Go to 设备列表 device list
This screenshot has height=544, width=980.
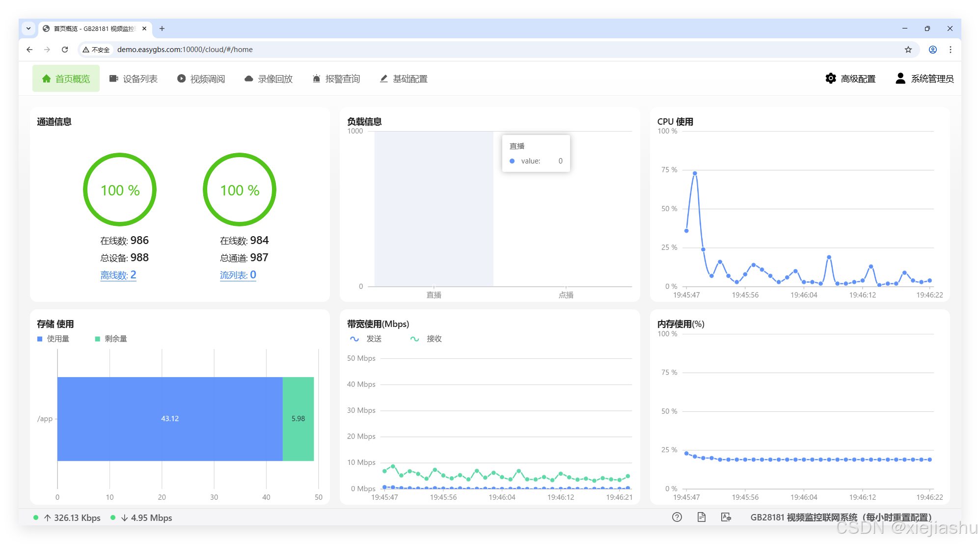coord(133,79)
